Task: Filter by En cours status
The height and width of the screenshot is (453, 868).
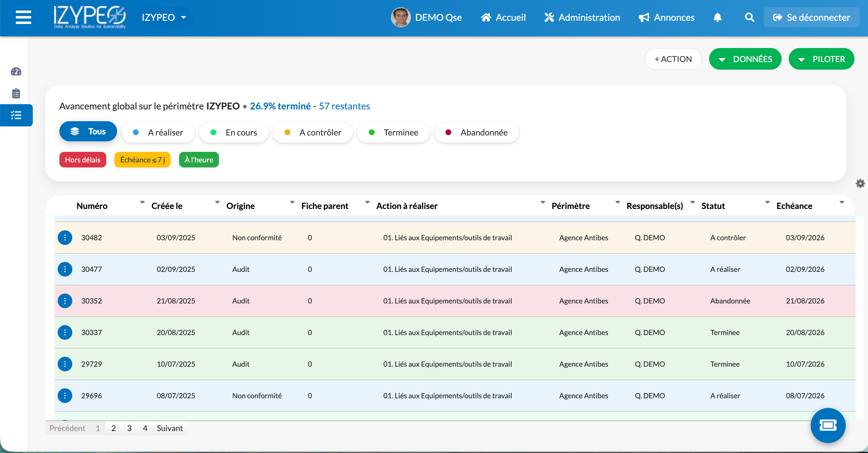Action: (234, 133)
